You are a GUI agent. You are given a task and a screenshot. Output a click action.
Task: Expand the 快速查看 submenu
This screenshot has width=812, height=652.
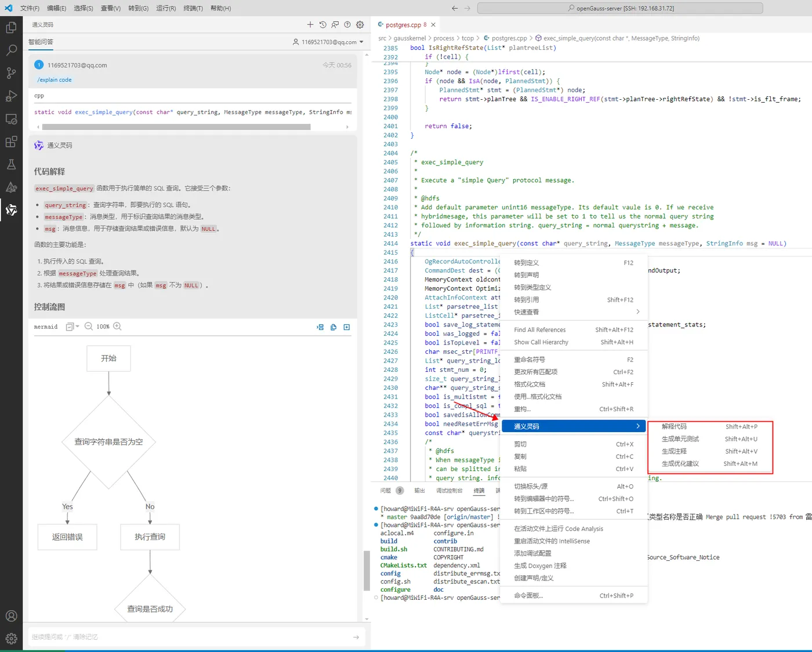[x=573, y=312]
